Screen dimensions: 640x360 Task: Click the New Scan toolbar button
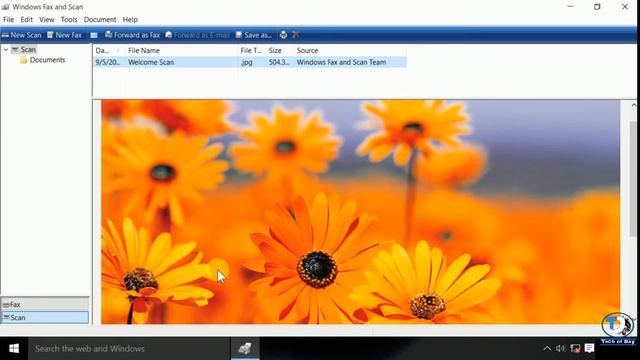click(21, 35)
